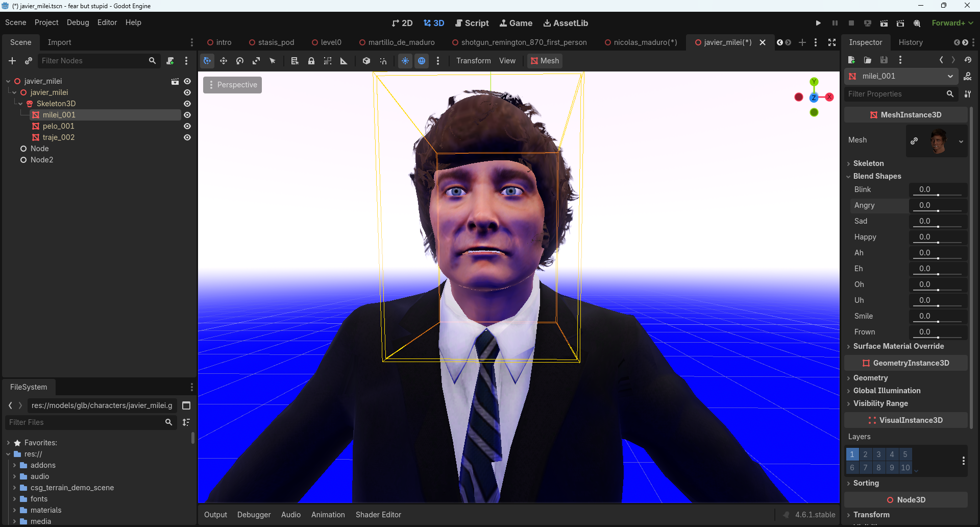Hide the milei_001 mesh node
980x527 pixels.
coord(187,115)
